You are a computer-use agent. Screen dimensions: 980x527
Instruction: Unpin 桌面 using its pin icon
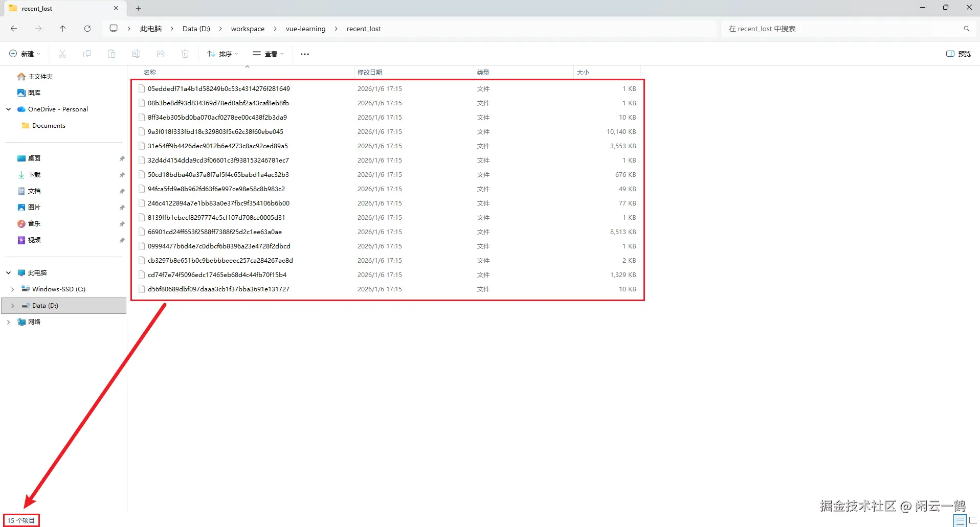click(x=122, y=158)
